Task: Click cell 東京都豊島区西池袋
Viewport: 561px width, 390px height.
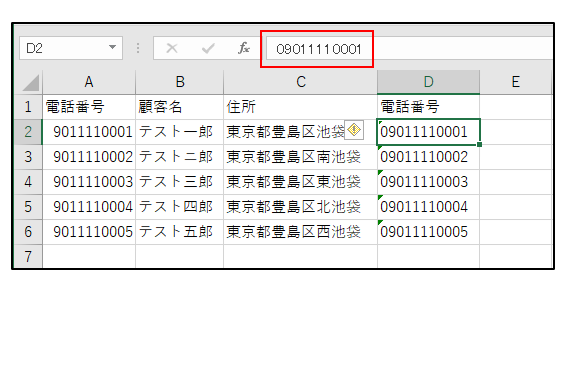Action: click(301, 232)
